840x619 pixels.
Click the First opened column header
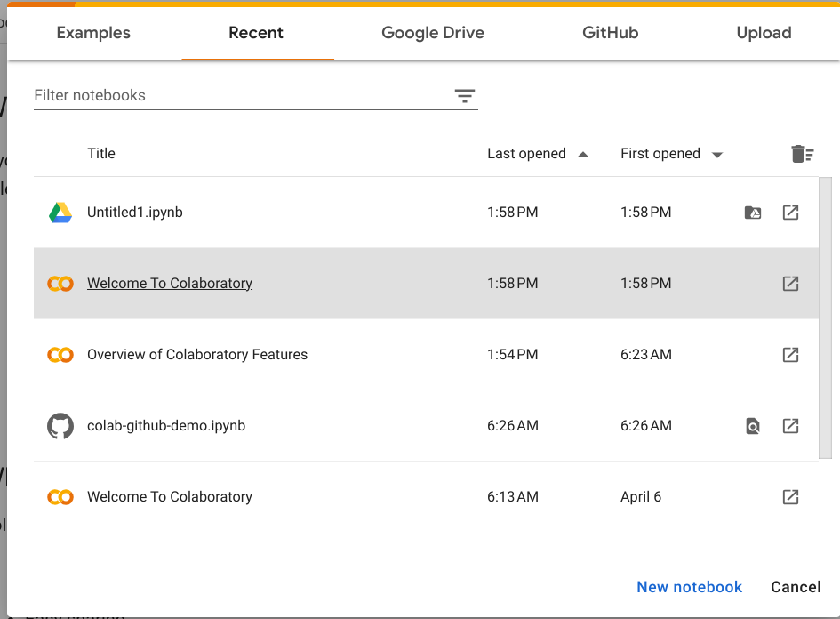[x=660, y=153]
